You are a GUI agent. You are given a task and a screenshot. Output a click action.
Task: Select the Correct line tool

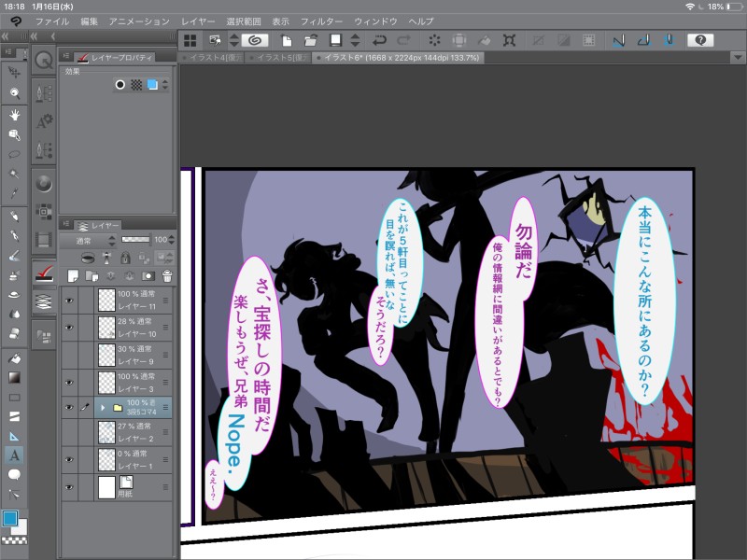14,495
